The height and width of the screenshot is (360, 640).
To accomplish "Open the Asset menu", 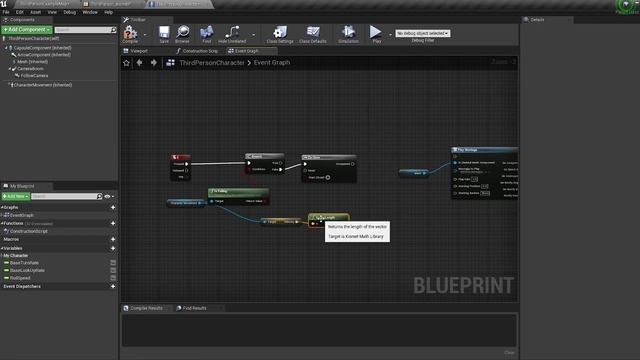I will pos(36,12).
